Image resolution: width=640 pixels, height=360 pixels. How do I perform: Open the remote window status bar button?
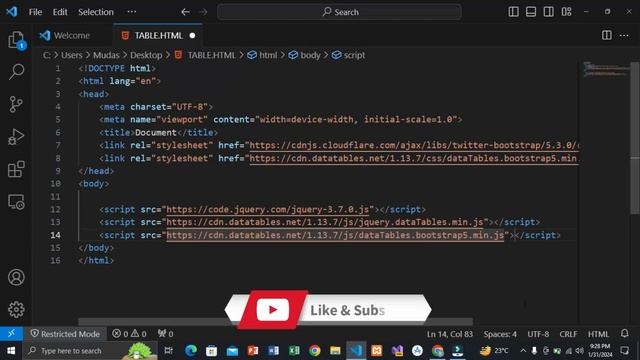tap(11, 333)
